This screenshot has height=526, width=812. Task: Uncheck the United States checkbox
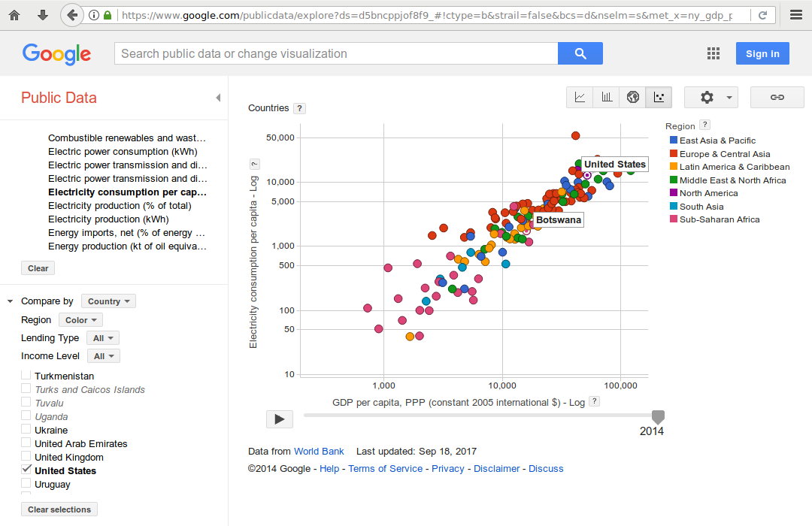click(26, 470)
